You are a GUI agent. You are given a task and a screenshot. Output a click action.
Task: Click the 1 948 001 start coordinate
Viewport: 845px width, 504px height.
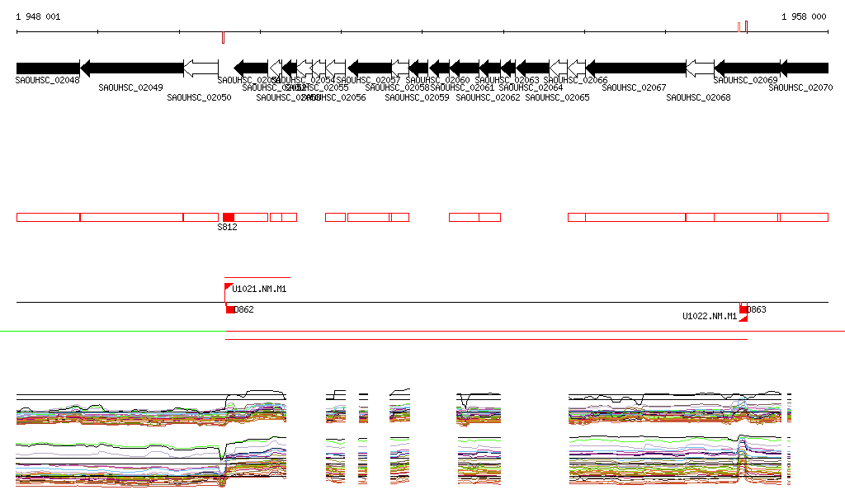38,16
